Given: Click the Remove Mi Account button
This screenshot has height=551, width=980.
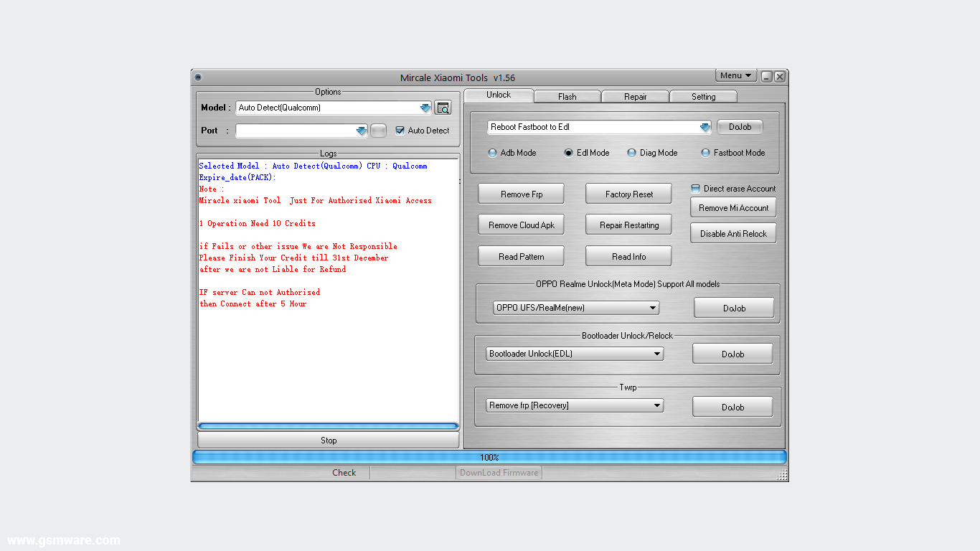Looking at the screenshot, I should (x=733, y=208).
